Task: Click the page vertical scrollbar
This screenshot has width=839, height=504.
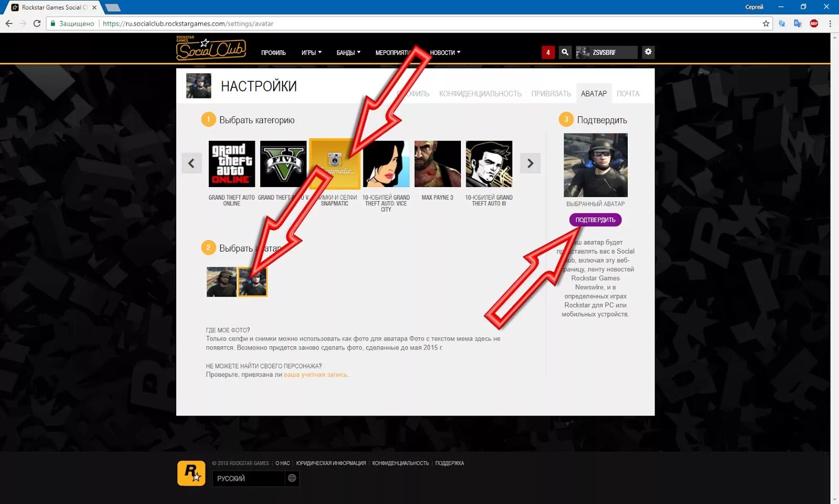Action: (x=834, y=268)
